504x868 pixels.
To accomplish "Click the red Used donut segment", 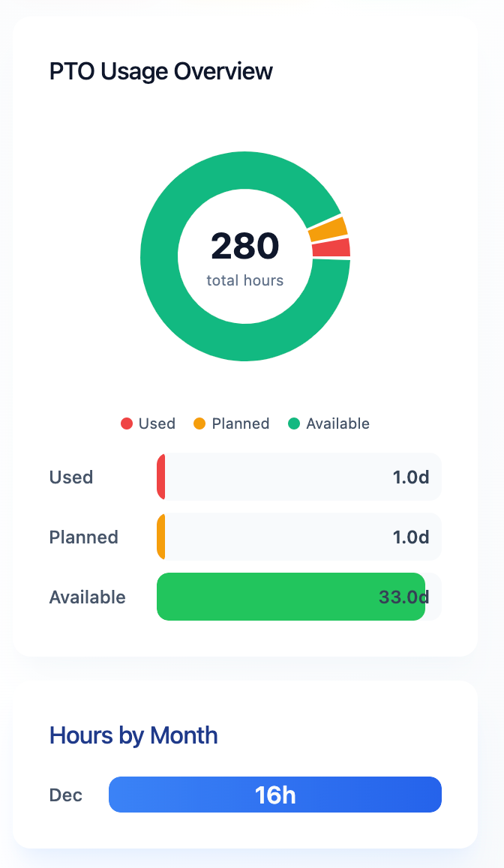I will pos(331,248).
